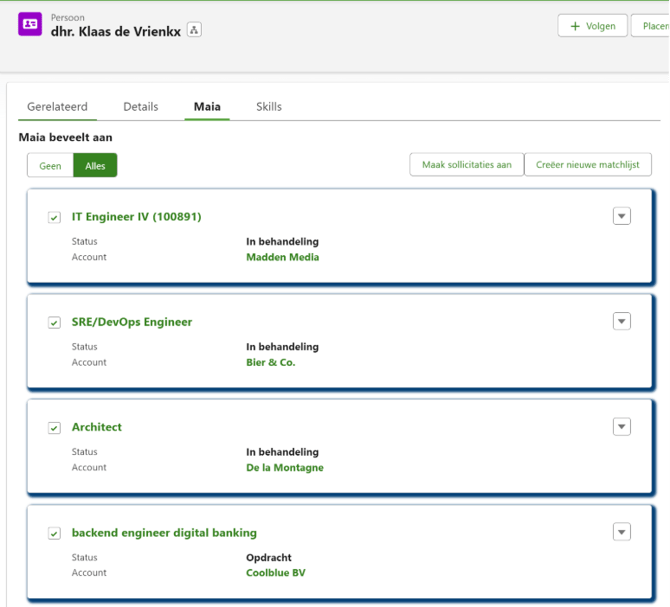This screenshot has height=607, width=670.
Task: Click the Volgen follow button
Action: pos(592,26)
